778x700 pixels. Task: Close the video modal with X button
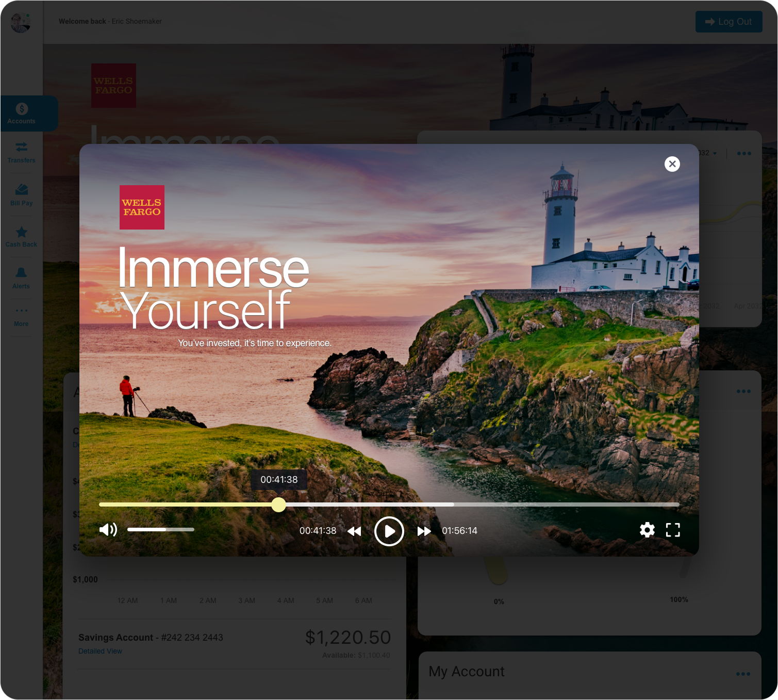[672, 164]
